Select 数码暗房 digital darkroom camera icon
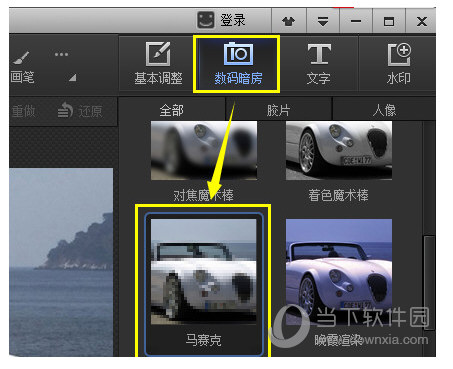 [x=238, y=53]
